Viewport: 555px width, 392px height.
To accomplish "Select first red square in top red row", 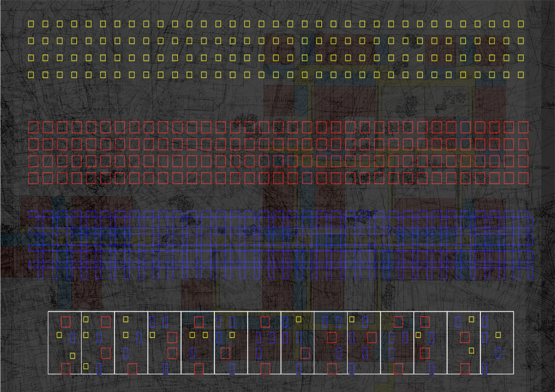I will 33,127.
